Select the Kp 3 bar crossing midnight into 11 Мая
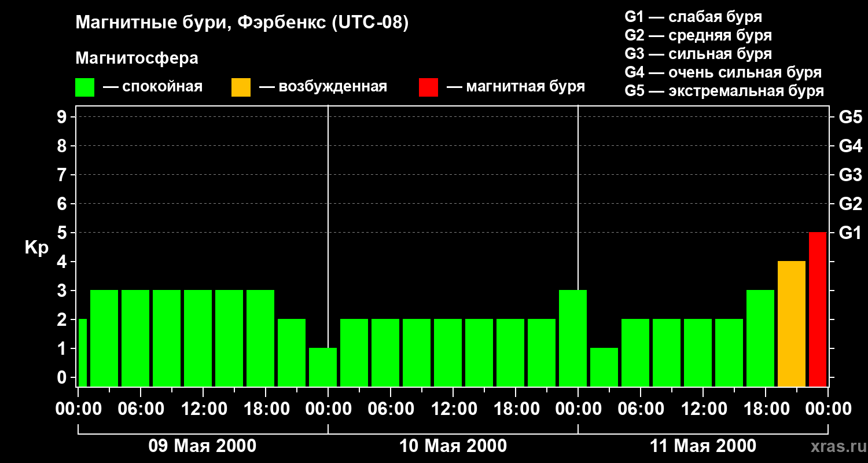This screenshot has height=463, width=868. point(573,338)
